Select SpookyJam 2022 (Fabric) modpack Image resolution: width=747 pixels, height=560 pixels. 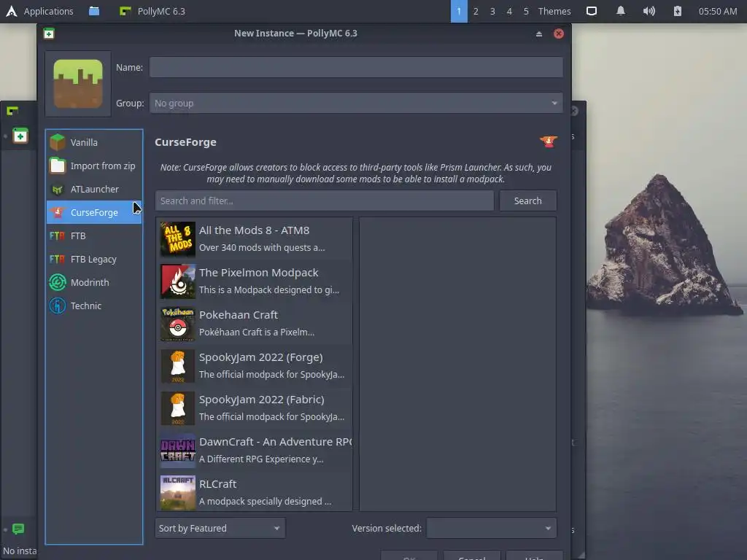[255, 408]
